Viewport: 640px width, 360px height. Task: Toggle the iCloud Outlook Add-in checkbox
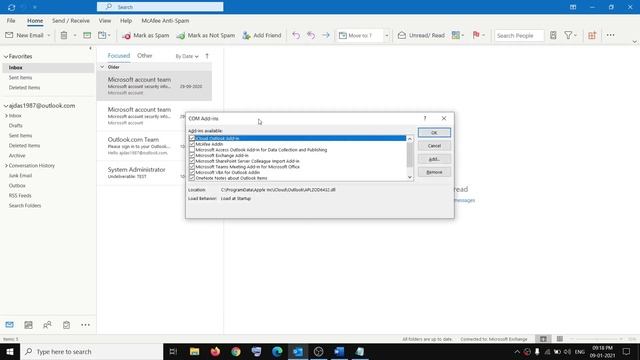tap(192, 138)
